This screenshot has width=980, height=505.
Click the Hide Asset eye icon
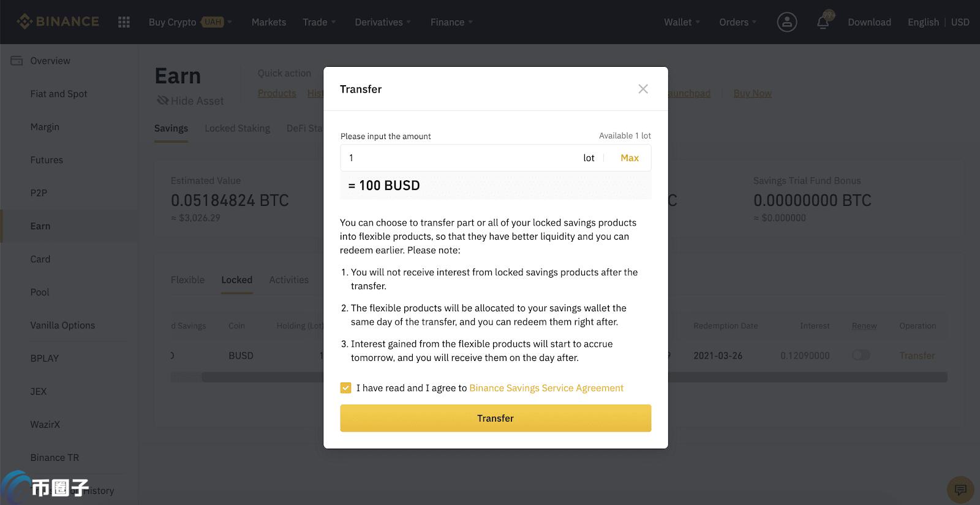[162, 101]
